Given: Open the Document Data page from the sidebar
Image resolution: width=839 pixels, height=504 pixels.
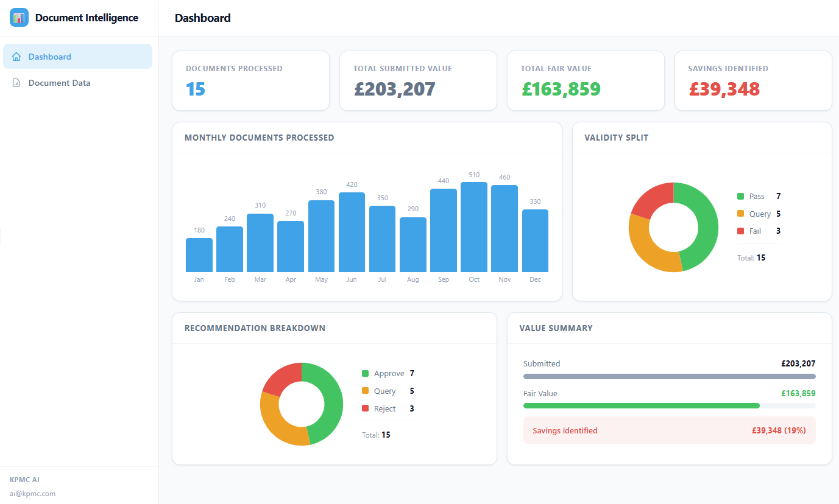Looking at the screenshot, I should point(60,82).
